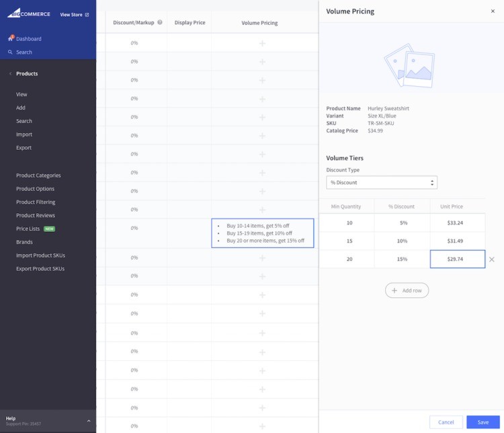The image size is (504, 433).
Task: Add volume pricing in first table row
Action: [262, 43]
